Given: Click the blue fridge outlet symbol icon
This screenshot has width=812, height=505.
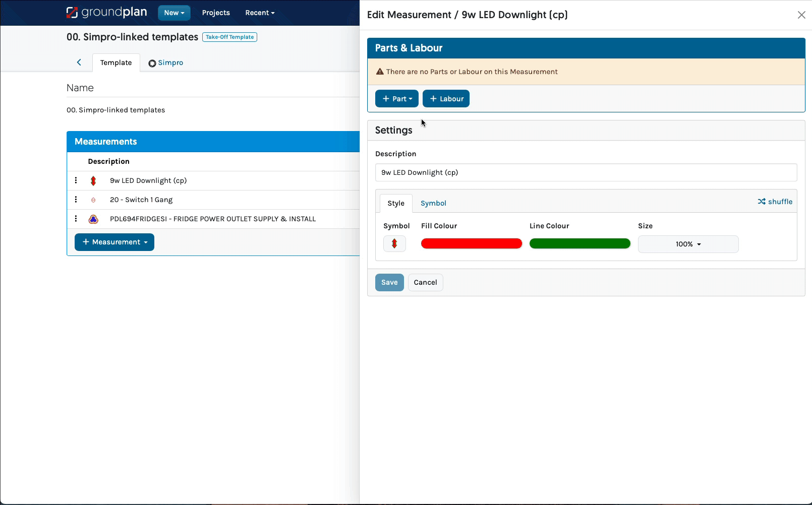Looking at the screenshot, I should pyautogui.click(x=93, y=219).
